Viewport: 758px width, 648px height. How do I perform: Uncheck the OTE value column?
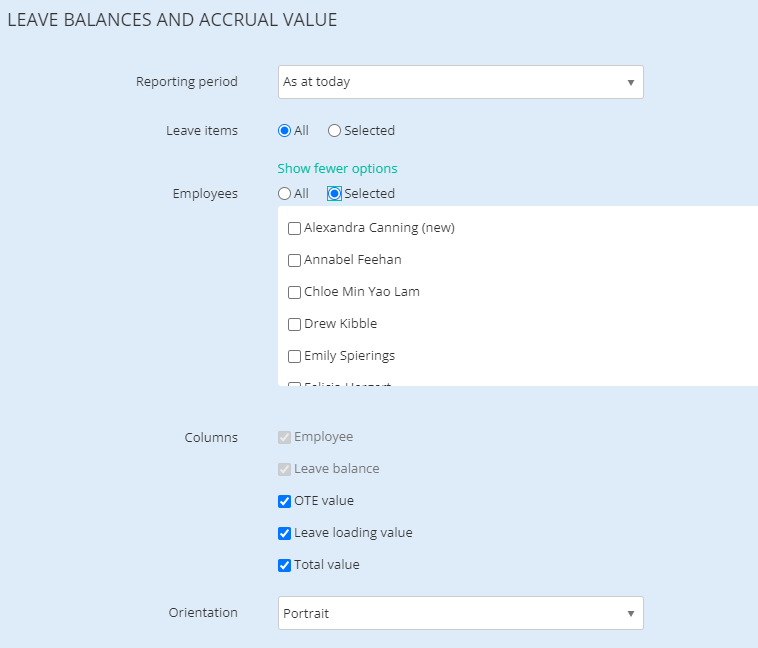285,501
